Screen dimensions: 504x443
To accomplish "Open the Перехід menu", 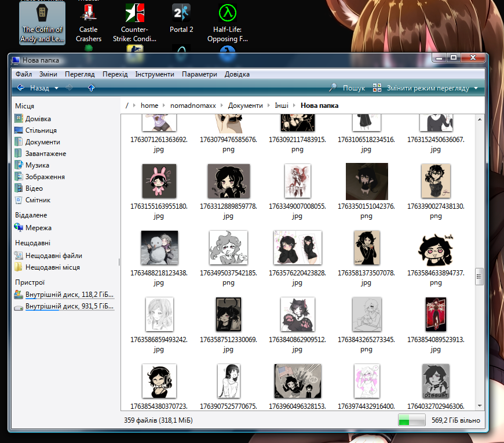I will coord(115,74).
